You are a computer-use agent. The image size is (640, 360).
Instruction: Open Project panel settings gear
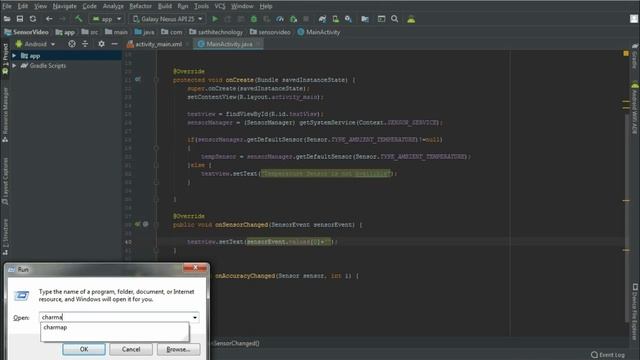tap(101, 44)
